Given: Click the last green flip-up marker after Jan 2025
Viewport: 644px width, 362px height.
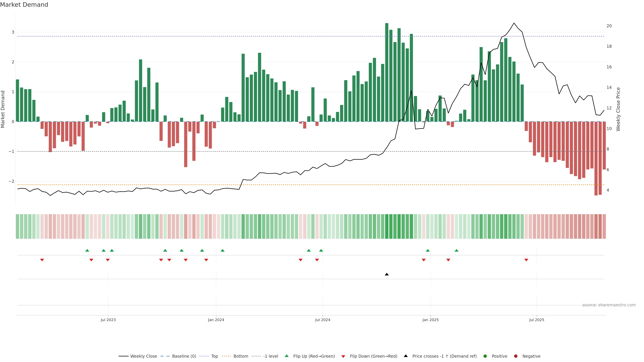Looking at the screenshot, I should point(457,250).
